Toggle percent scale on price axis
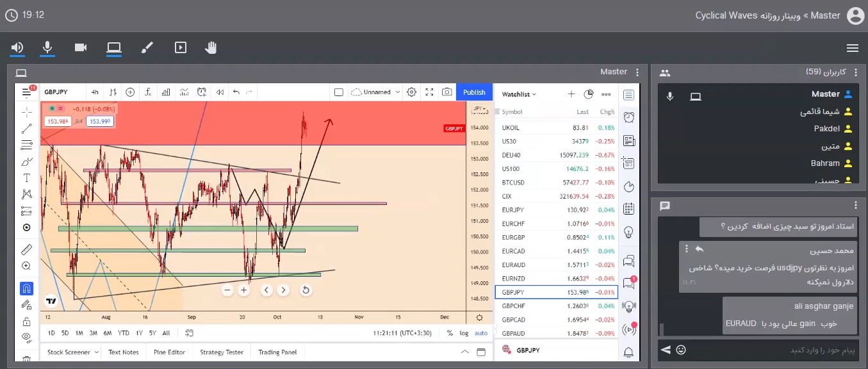Viewport: 868px width, 369px height. [450, 333]
